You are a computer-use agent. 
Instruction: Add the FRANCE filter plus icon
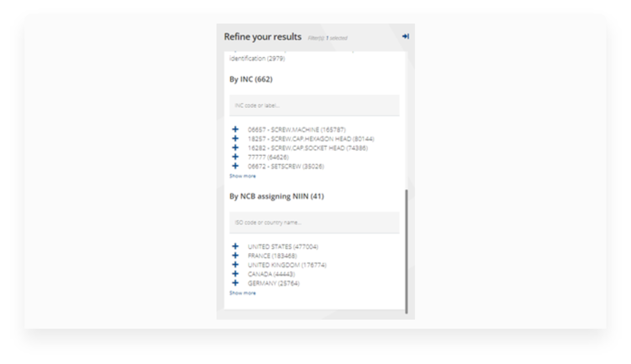point(235,256)
